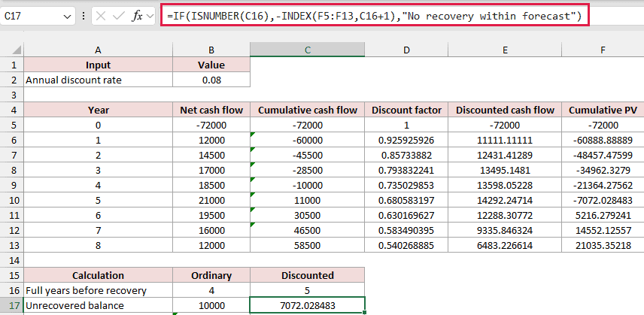This screenshot has height=315, width=644.
Task: Select row 14 header
Action: coord(12,260)
